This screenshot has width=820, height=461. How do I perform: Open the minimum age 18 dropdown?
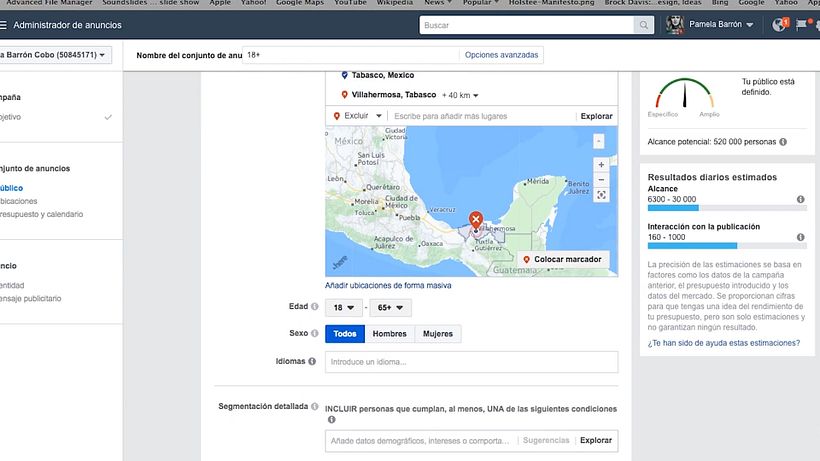coord(344,308)
